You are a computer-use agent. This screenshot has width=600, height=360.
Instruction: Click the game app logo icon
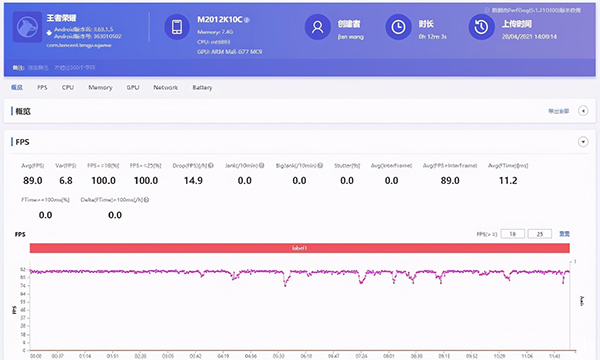[27, 27]
